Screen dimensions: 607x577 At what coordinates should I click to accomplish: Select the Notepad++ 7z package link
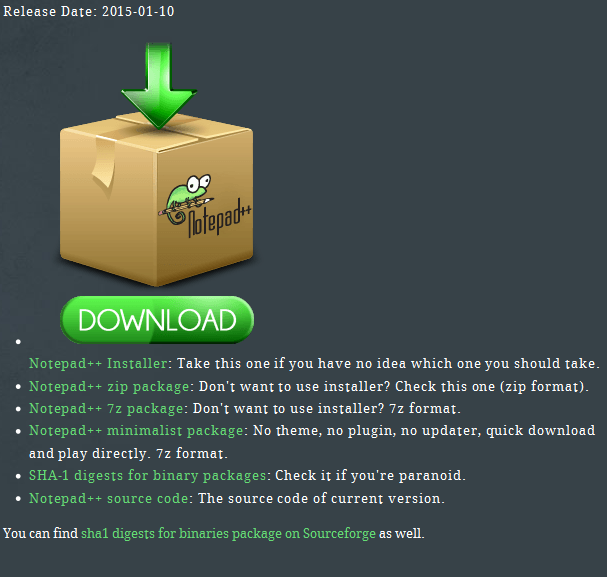pos(106,409)
